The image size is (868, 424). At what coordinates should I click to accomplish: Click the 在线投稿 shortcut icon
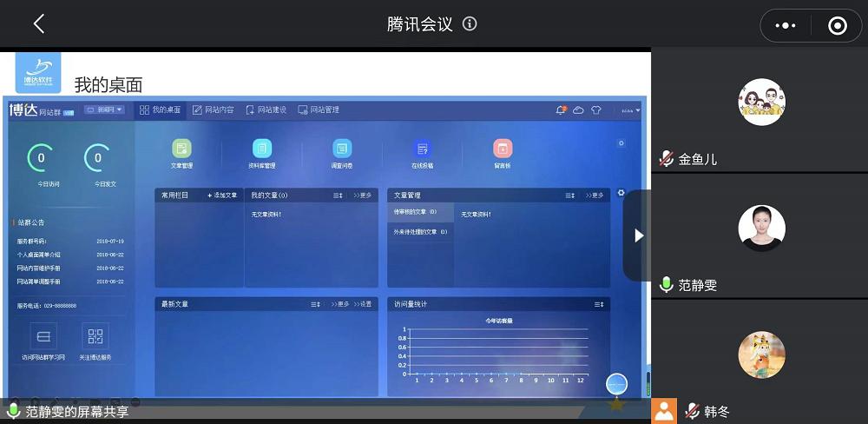coord(422,149)
